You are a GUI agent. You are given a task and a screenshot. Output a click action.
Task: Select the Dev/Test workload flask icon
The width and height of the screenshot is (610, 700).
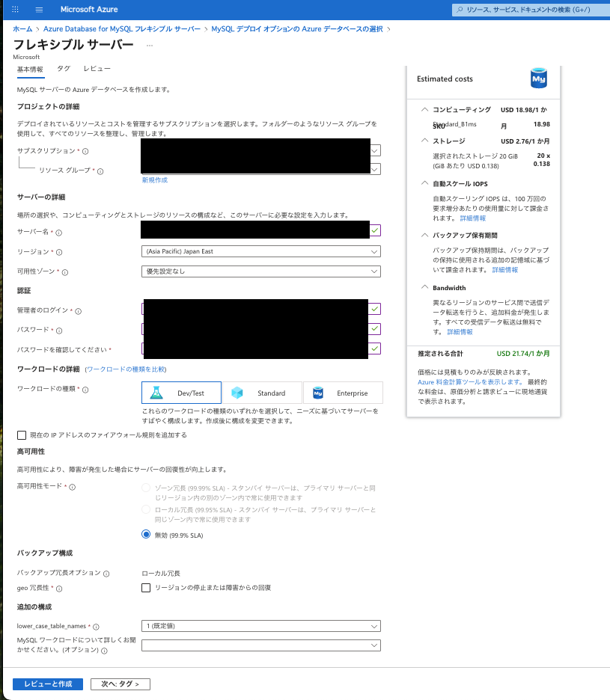click(x=158, y=392)
